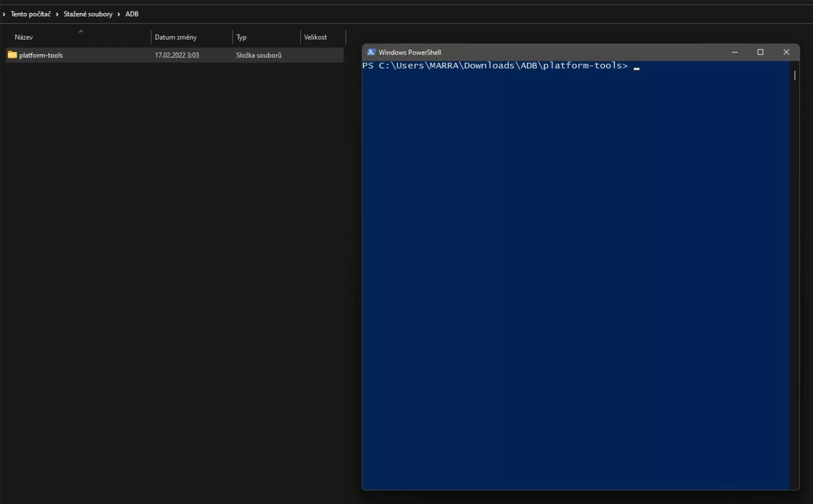Click the 'Windows PowerShell' title text
This screenshot has width=813, height=504.
410,53
